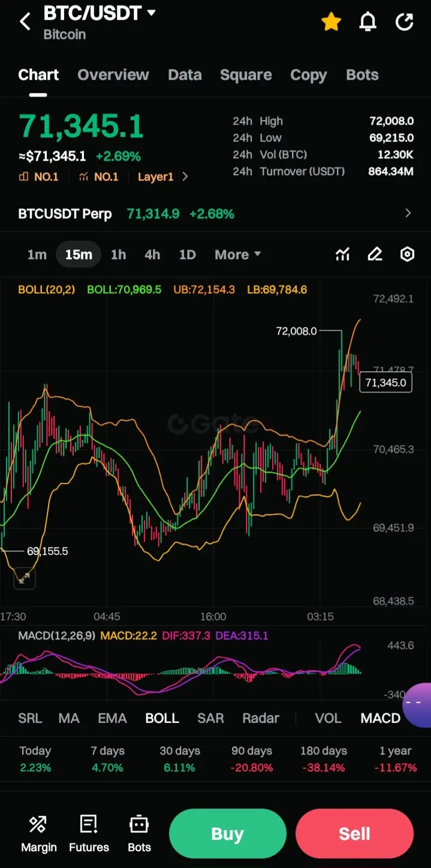Image resolution: width=431 pixels, height=868 pixels.
Task: Tap the MACD(12,26,9) indicator label
Action: 56,636
